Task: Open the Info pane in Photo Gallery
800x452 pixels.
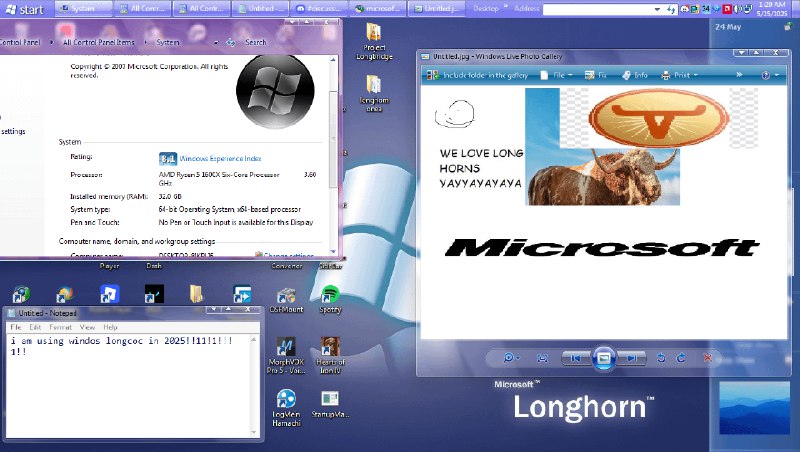Action: pos(635,76)
